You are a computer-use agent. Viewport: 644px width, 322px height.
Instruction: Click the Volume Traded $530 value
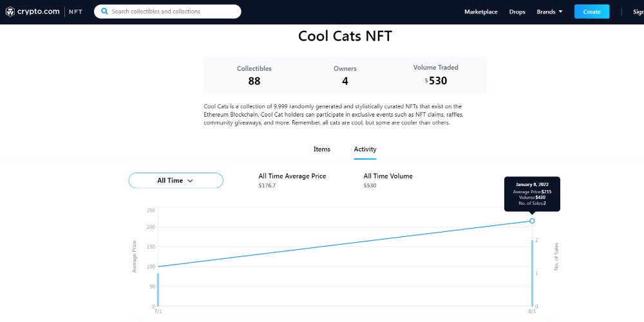[436, 80]
